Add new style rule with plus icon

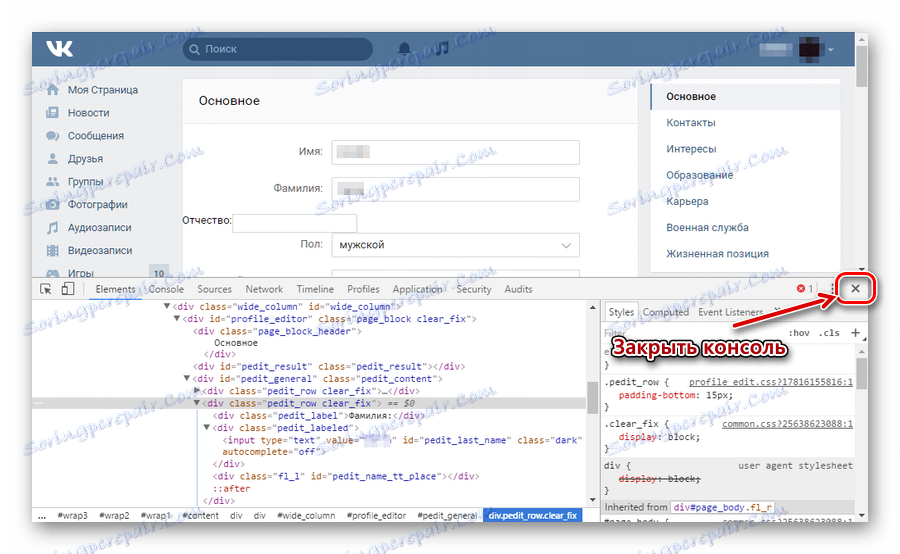click(x=855, y=332)
